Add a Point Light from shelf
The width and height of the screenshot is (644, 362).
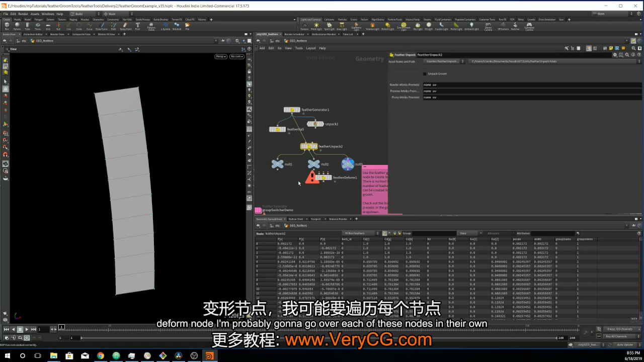[316, 26]
